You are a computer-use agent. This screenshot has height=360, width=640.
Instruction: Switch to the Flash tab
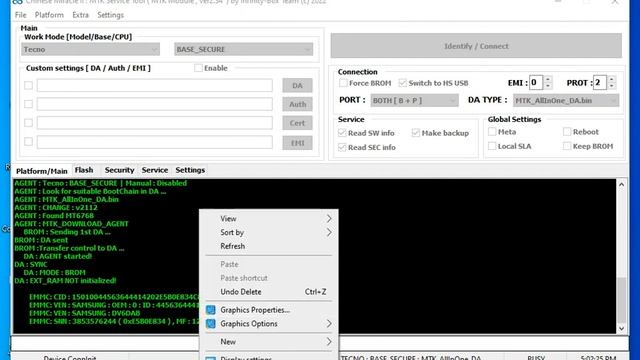(84, 170)
